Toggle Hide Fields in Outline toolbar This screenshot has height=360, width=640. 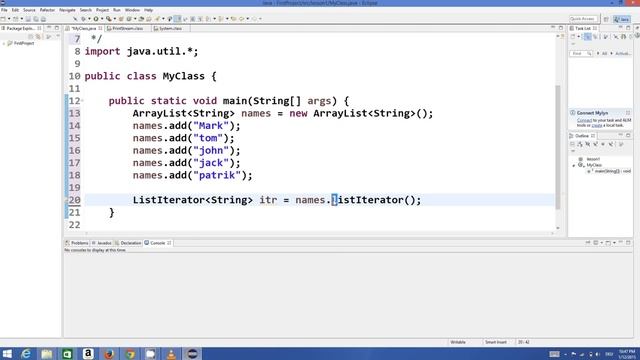point(588,144)
